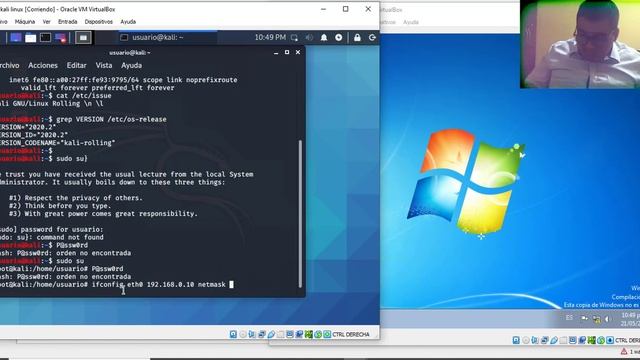Maximize the inner usuario@kali terminal window
The width and height of the screenshot is (640, 360).
tap(287, 52)
